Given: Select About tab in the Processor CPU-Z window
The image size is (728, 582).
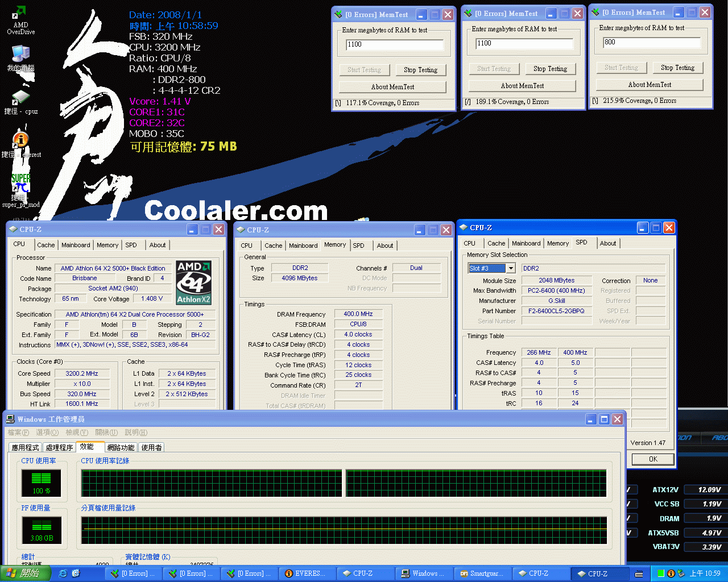Looking at the screenshot, I should pos(158,245).
